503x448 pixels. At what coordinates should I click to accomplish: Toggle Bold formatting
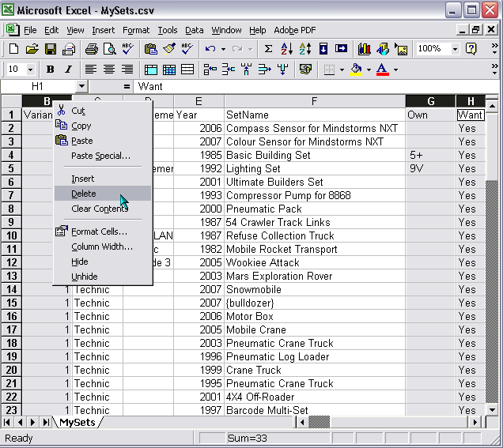[x=50, y=70]
